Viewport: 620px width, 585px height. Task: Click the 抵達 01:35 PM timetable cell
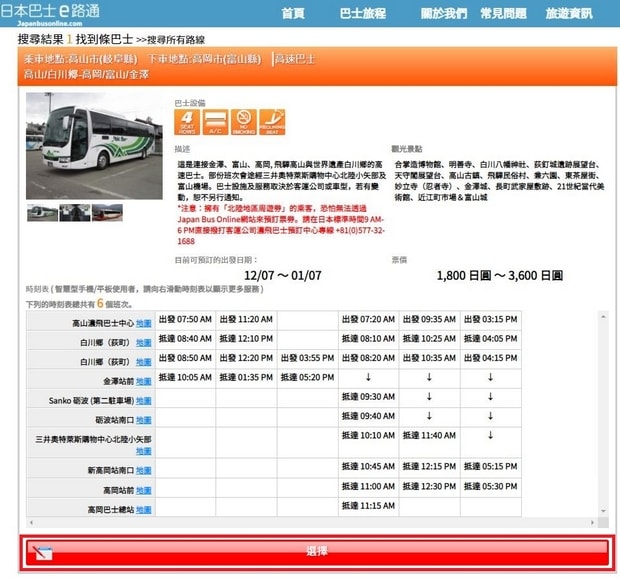tap(246, 378)
